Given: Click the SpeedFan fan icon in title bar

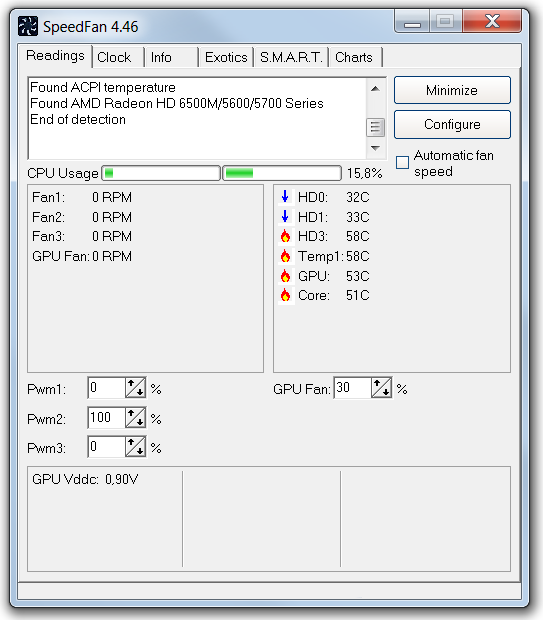Looking at the screenshot, I should [28, 26].
